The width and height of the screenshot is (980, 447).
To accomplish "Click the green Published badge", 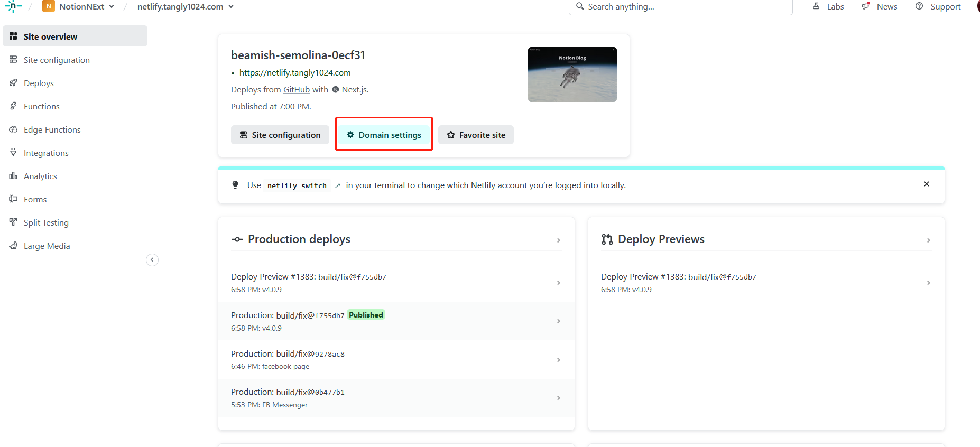I will (x=366, y=315).
